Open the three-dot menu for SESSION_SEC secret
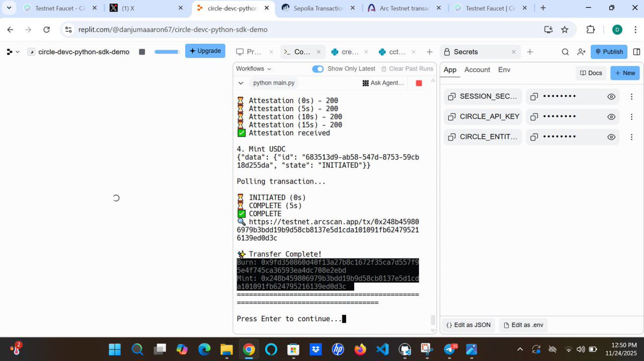The image size is (644, 361). pos(632,97)
